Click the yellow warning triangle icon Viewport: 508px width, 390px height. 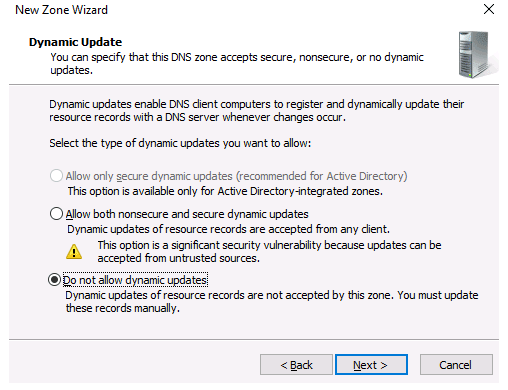tap(74, 252)
